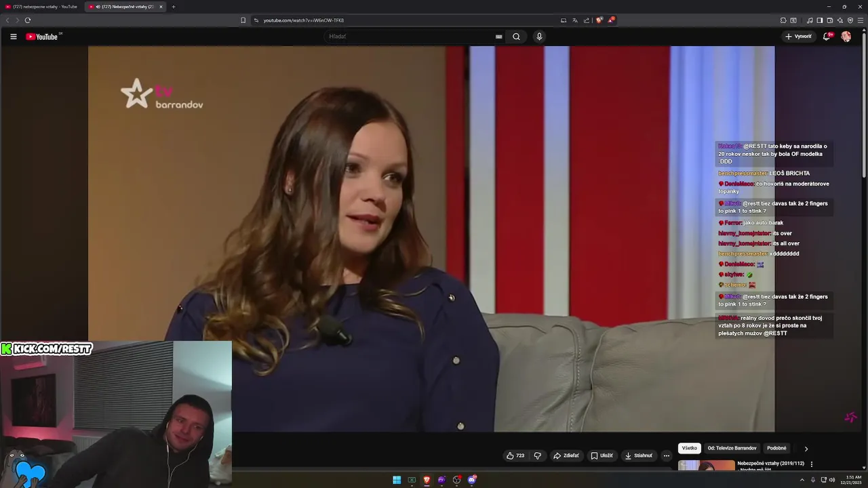Dislike the video
Image resolution: width=868 pixels, height=488 pixels.
click(x=538, y=455)
